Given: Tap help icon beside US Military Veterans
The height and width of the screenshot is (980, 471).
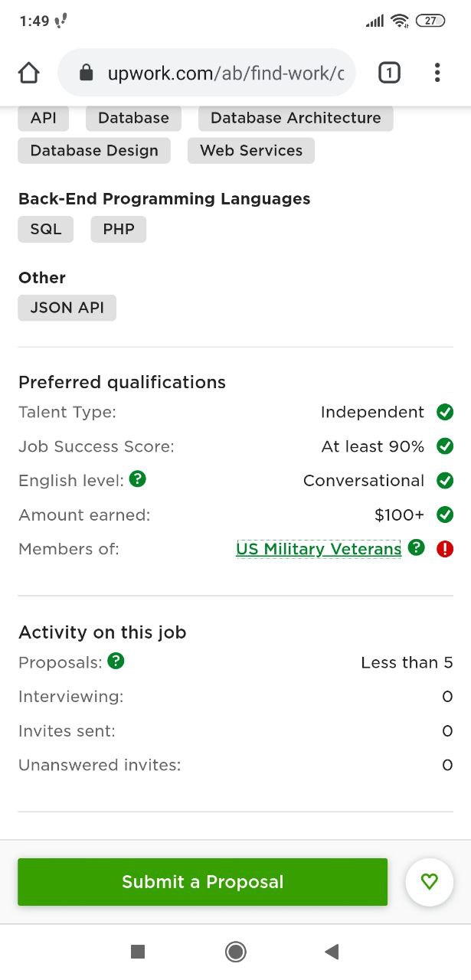Looking at the screenshot, I should (x=416, y=548).
